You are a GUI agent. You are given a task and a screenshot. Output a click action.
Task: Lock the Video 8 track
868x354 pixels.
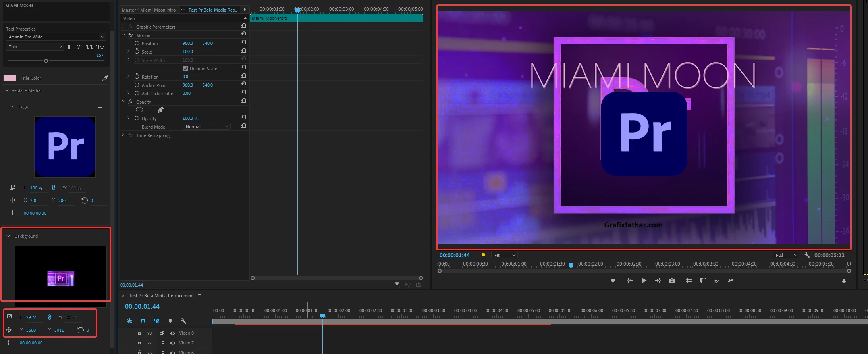tap(140, 333)
